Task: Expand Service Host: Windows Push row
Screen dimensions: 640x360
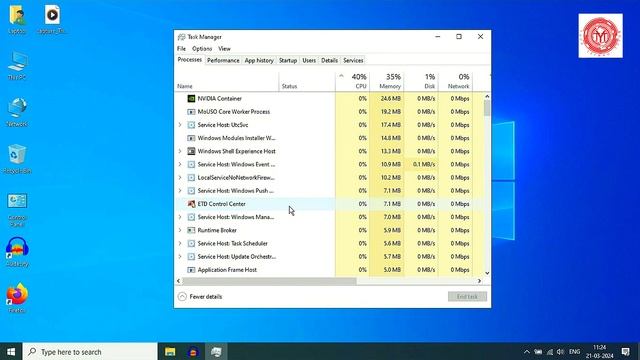Action: [x=180, y=191]
